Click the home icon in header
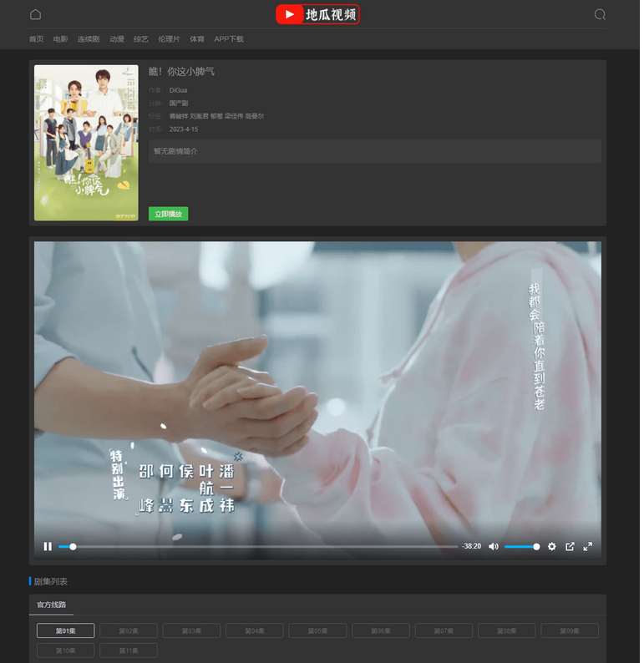Screen dimensions: 644x663 click(x=35, y=14)
